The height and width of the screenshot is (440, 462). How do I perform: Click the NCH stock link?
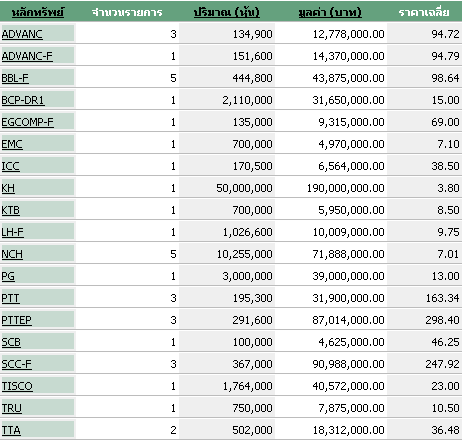click(x=12, y=254)
